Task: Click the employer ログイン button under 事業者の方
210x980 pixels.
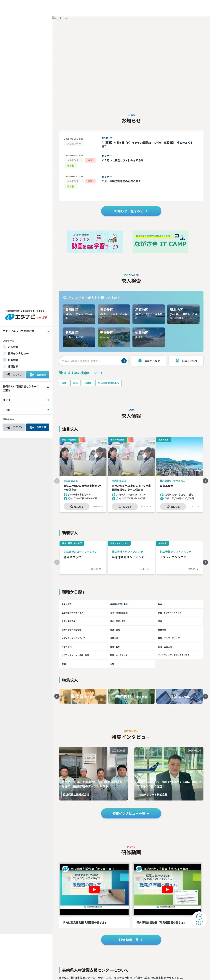Action: (x=14, y=427)
